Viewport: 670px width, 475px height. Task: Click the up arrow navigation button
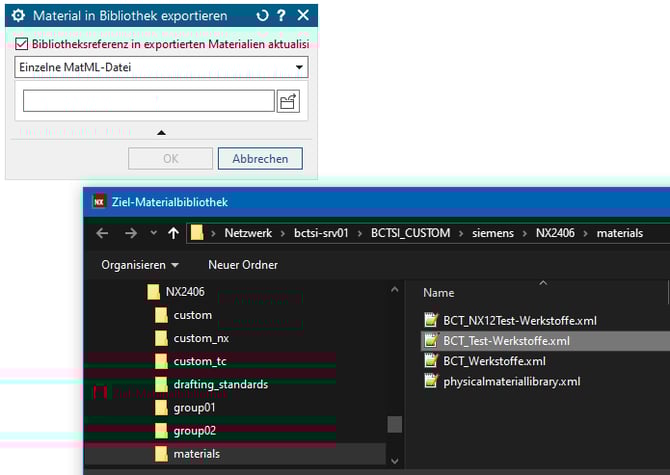[x=175, y=233]
